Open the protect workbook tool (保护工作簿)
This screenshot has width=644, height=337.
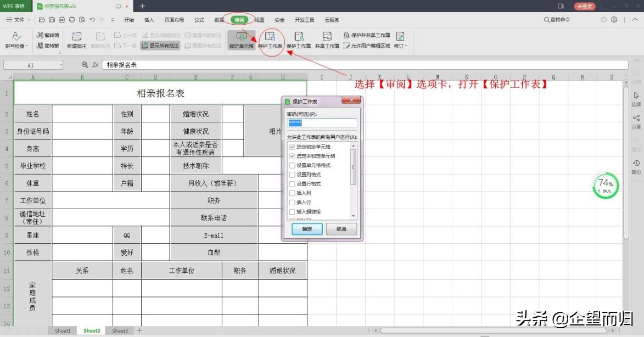point(299,40)
